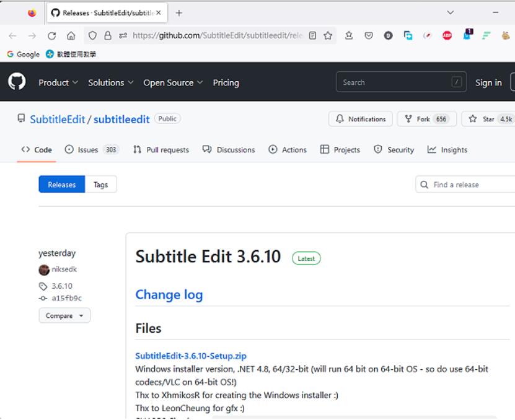Select the Tags view button

click(101, 184)
